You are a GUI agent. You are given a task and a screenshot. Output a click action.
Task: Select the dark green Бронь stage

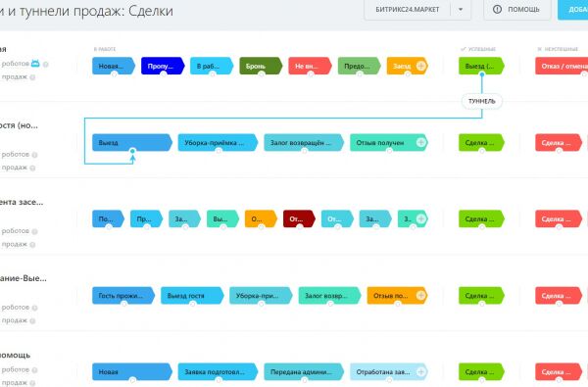tap(261, 66)
